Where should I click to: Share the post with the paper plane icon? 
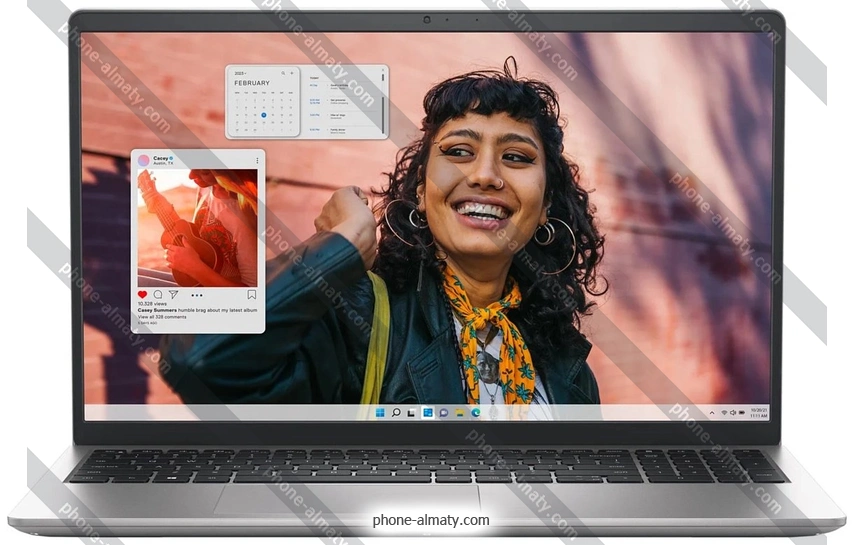[x=173, y=295]
